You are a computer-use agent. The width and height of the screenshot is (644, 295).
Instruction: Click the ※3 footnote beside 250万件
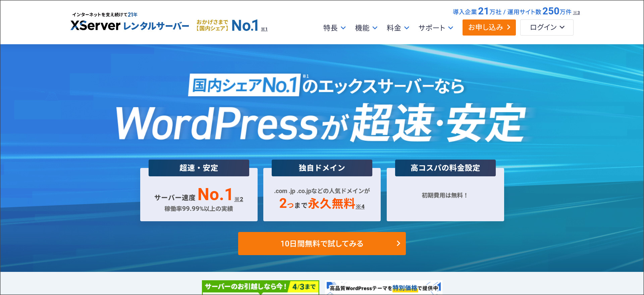[x=576, y=13]
